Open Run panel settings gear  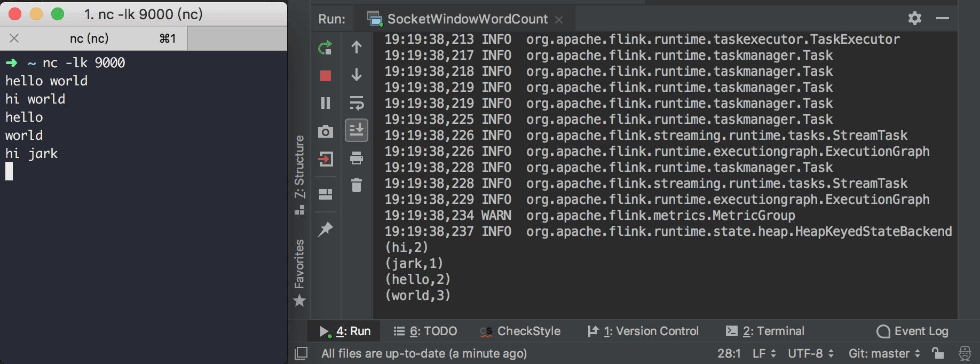915,18
